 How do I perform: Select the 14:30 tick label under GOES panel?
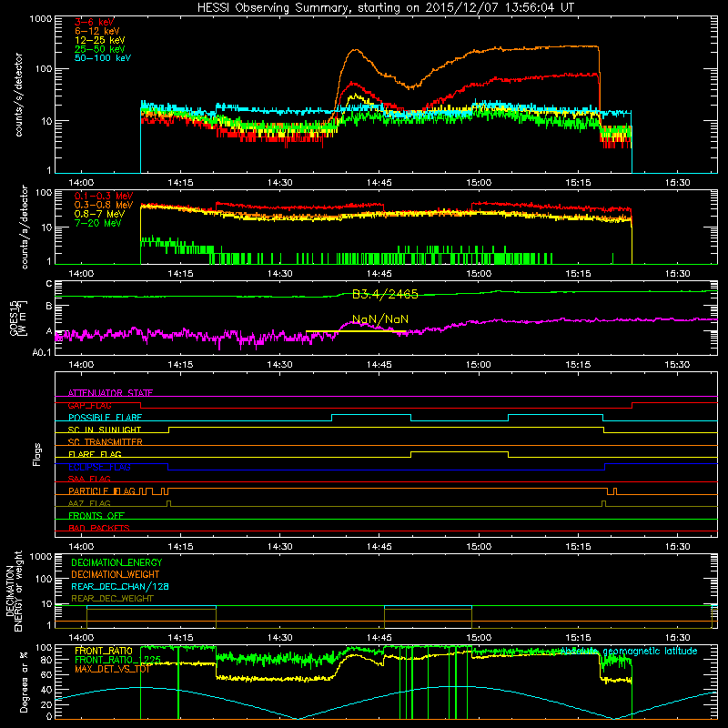tap(279, 365)
